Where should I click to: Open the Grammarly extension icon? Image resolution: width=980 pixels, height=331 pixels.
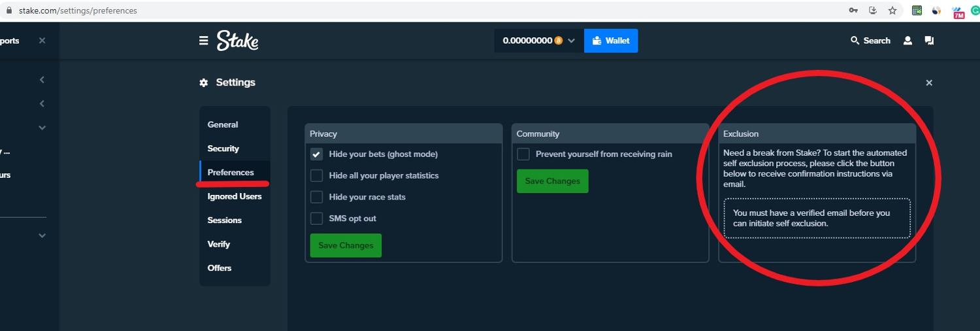point(975,10)
